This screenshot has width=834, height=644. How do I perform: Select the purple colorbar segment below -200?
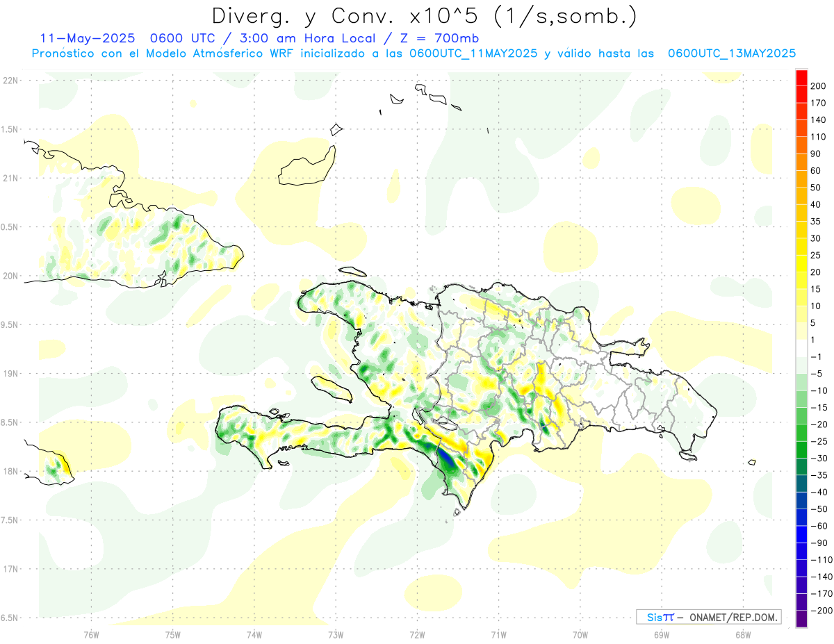(x=801, y=620)
